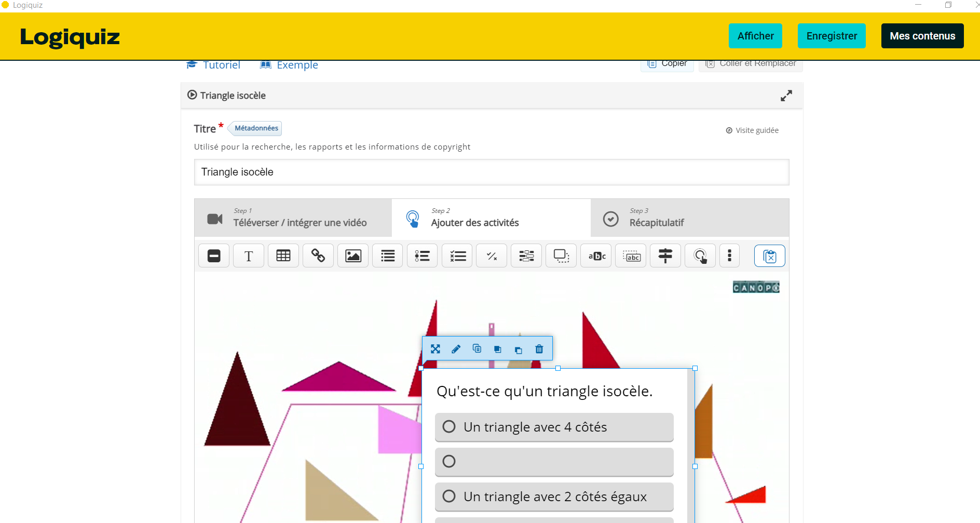Click the paste clipboard button in toolbar
This screenshot has height=523, width=980.
770,256
